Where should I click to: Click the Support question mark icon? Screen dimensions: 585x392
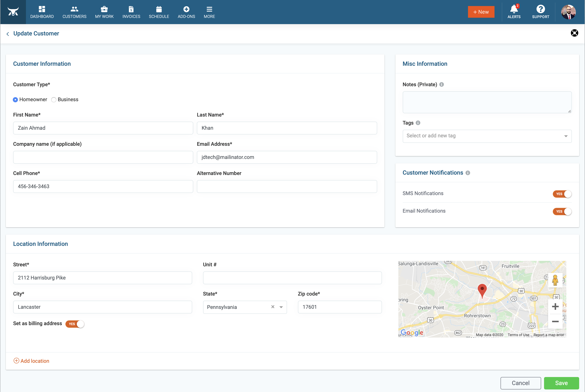tap(540, 9)
